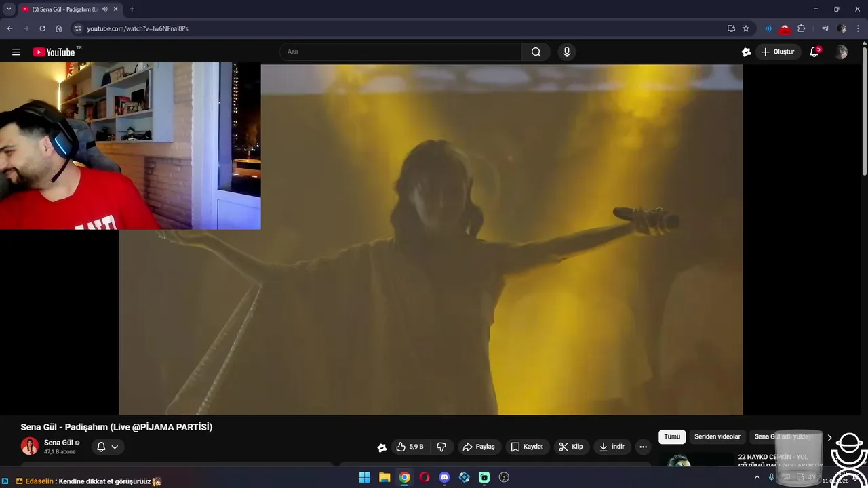868x488 pixels.
Task: Open File Explorer from taskbar
Action: tap(384, 477)
